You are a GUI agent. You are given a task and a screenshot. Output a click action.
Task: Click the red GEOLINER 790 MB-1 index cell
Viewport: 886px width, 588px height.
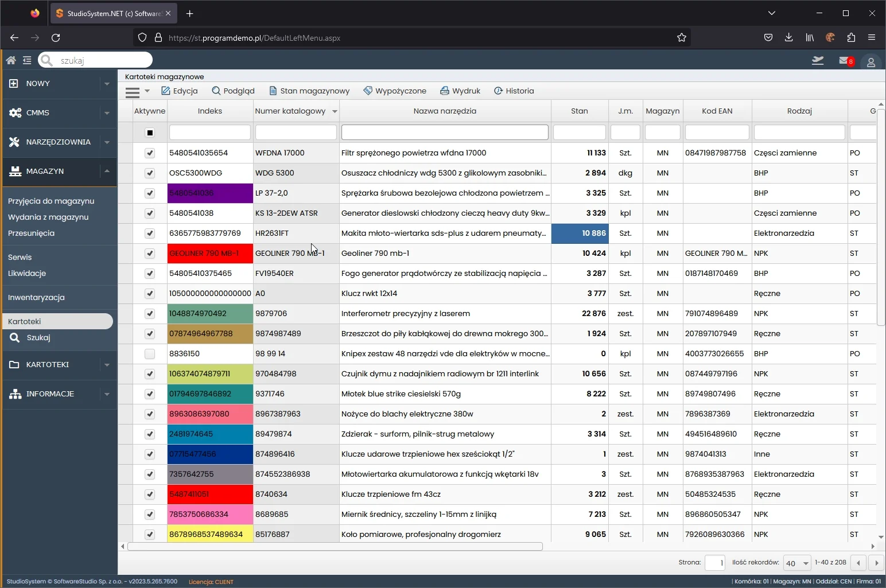[209, 253]
